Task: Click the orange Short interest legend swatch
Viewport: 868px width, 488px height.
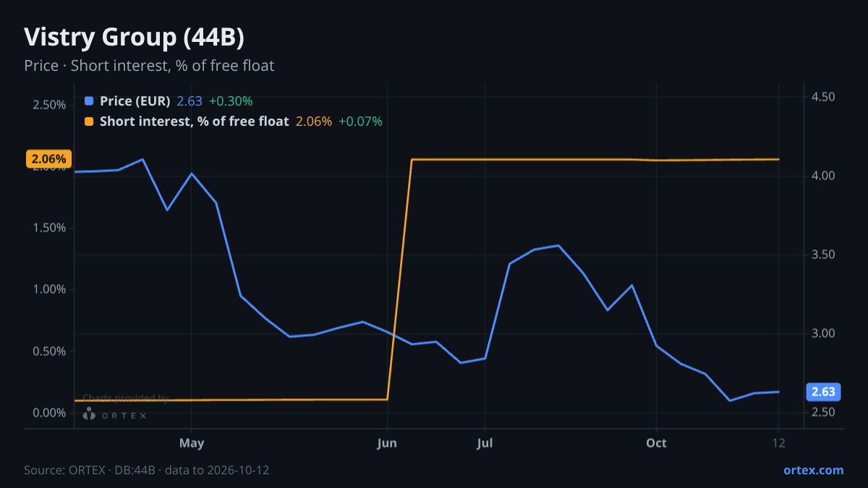Action: [x=89, y=121]
